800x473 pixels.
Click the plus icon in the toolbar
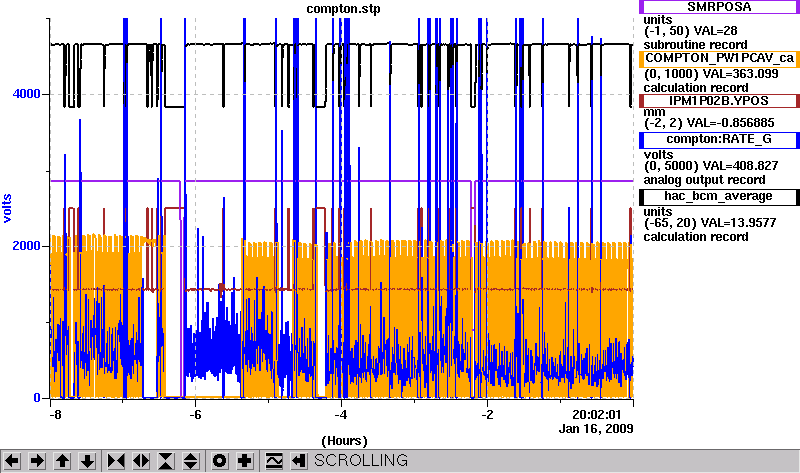pos(244,461)
